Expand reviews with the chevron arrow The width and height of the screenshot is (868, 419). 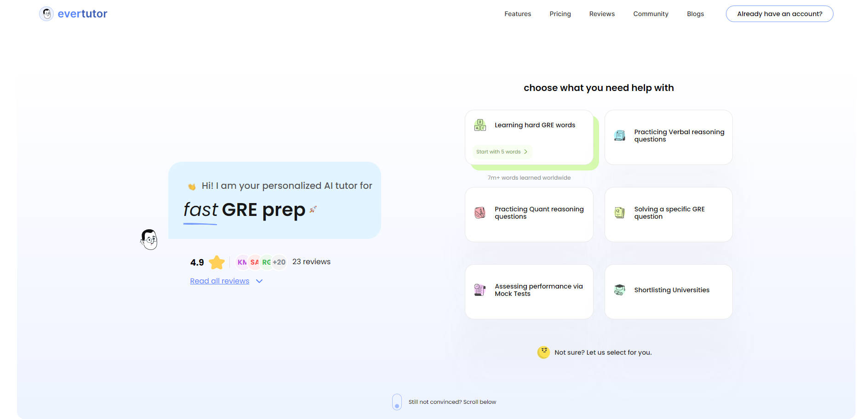coord(259,281)
